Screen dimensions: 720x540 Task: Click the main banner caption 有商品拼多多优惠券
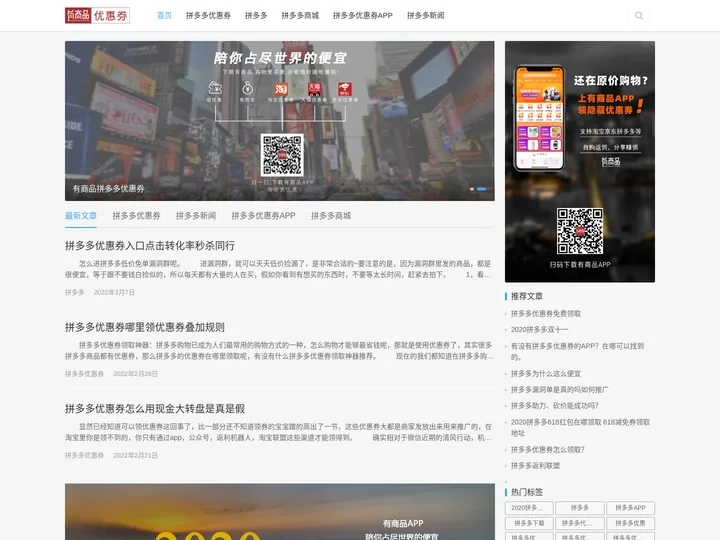tap(108, 189)
